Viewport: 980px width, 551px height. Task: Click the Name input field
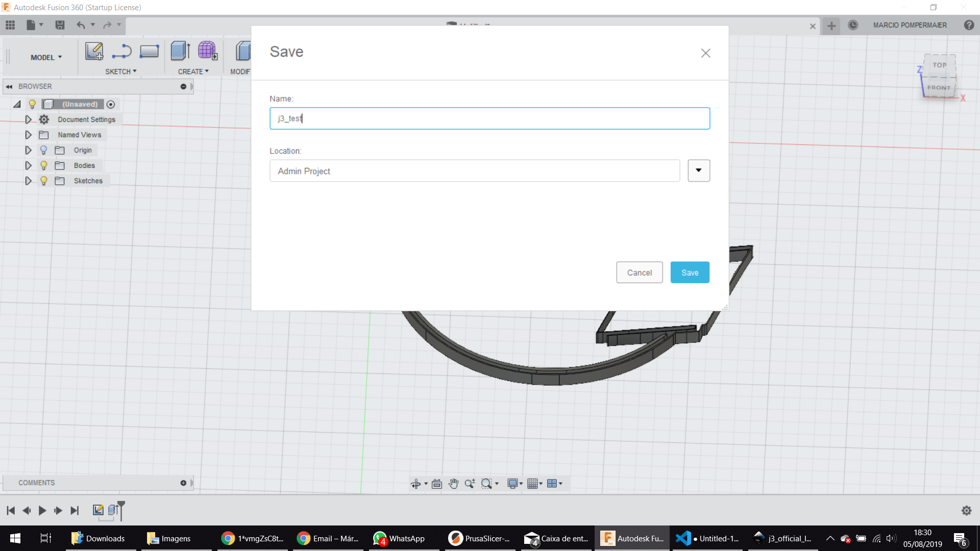pos(489,118)
